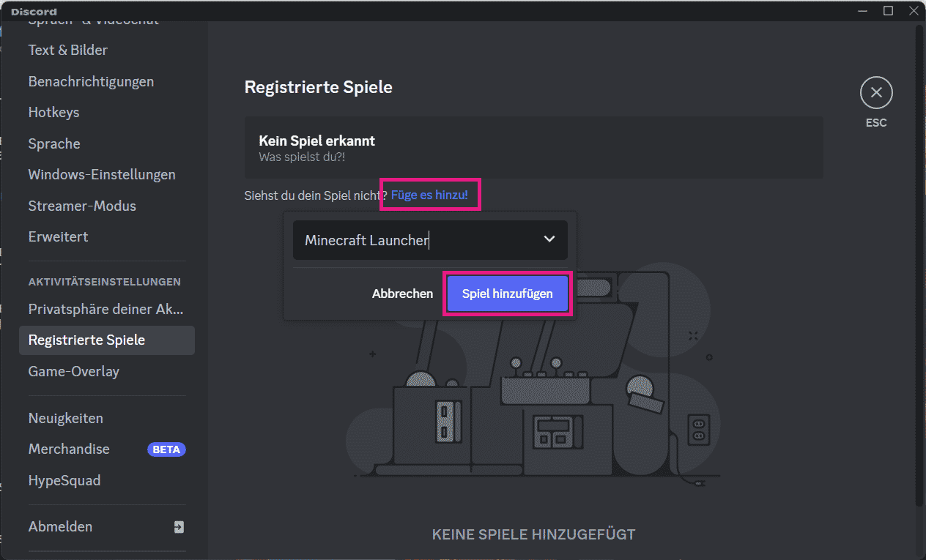Select Registrierte Spiele in the sidebar
The image size is (926, 560).
pos(107,340)
